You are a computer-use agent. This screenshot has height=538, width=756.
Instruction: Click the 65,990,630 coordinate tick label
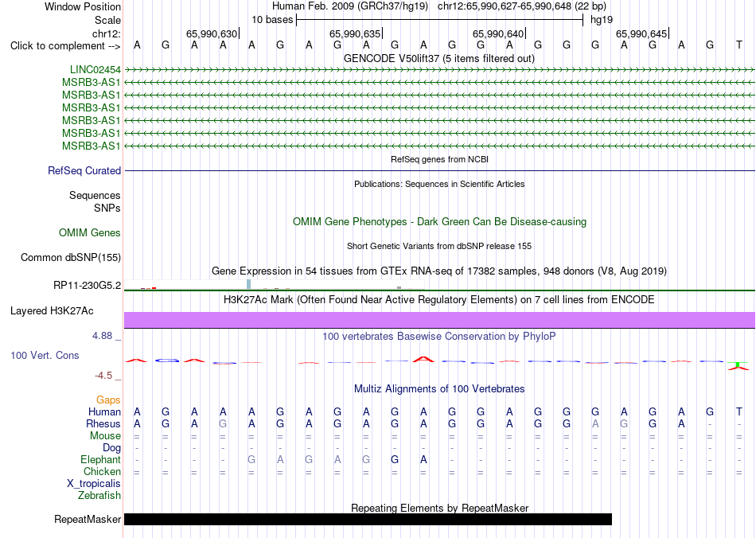212,33
